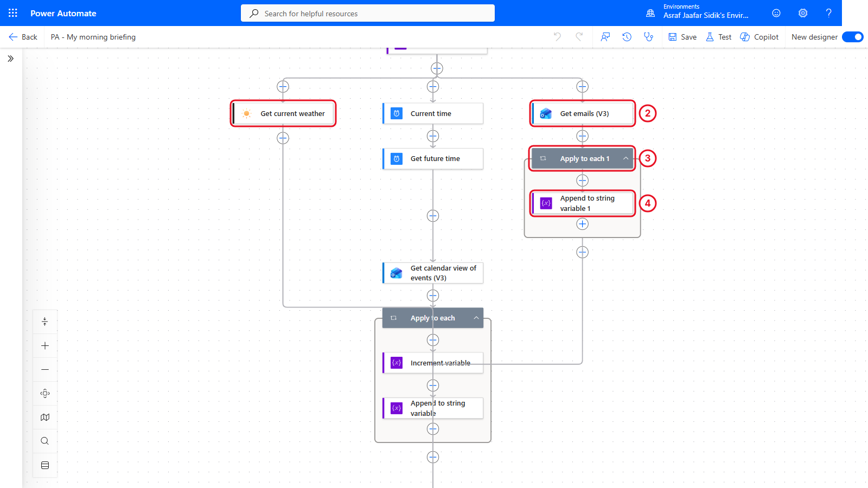The image size is (868, 488).
Task: Click the Redo icon
Action: (579, 37)
